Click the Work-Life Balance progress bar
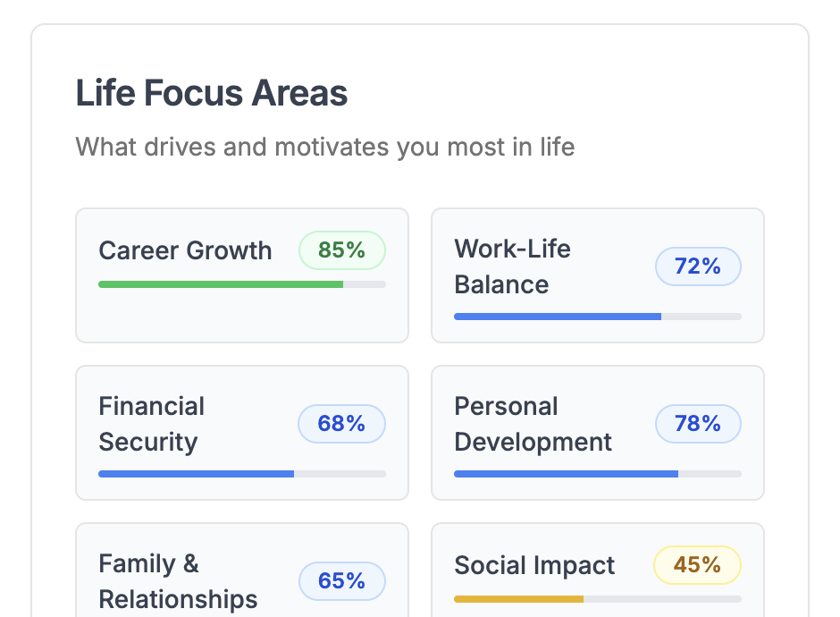 (598, 317)
